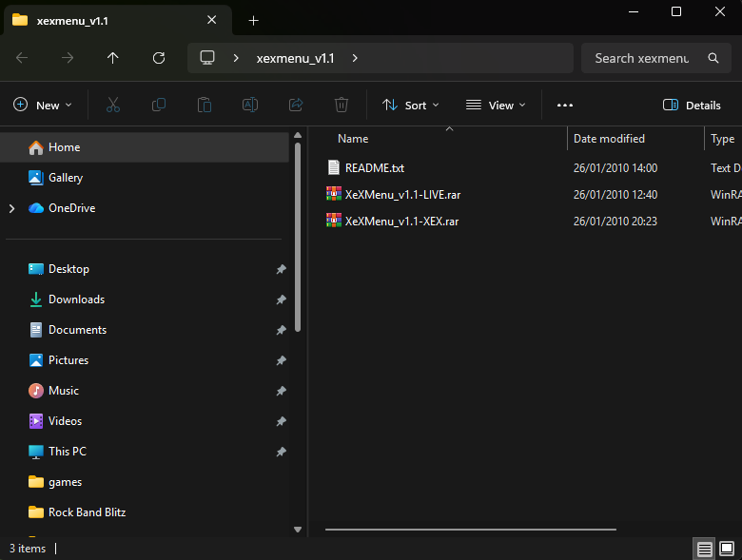Expand the OneDrive tree node
The height and width of the screenshot is (560, 742).
click(x=11, y=208)
